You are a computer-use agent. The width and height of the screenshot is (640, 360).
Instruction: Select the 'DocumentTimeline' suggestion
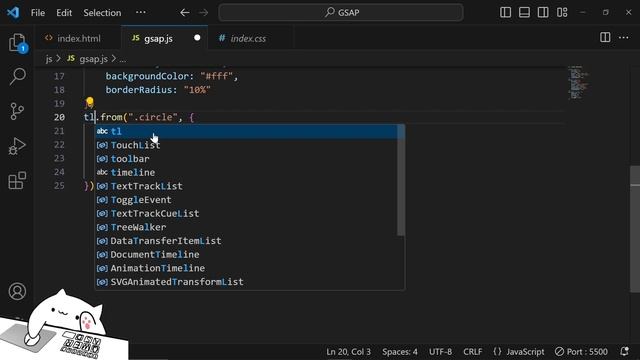point(246,255)
